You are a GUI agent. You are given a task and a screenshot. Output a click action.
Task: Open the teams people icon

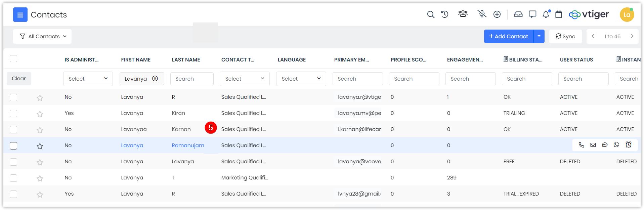tap(463, 14)
